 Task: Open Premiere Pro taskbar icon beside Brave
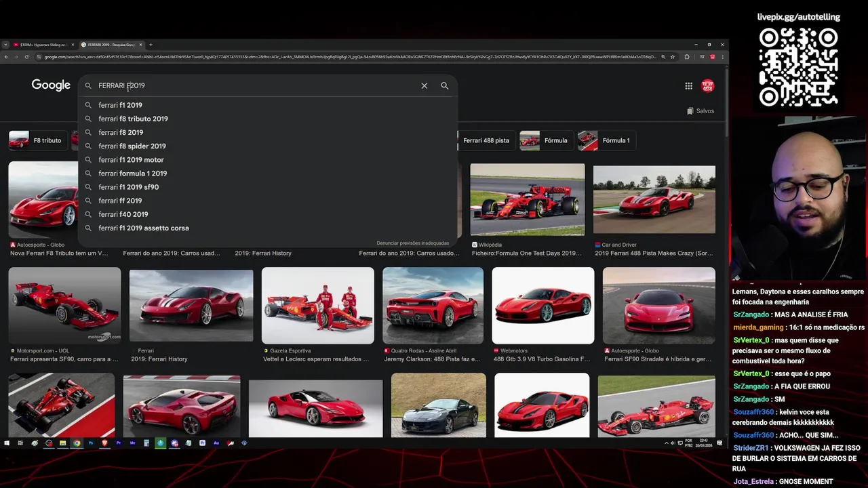tap(119, 443)
